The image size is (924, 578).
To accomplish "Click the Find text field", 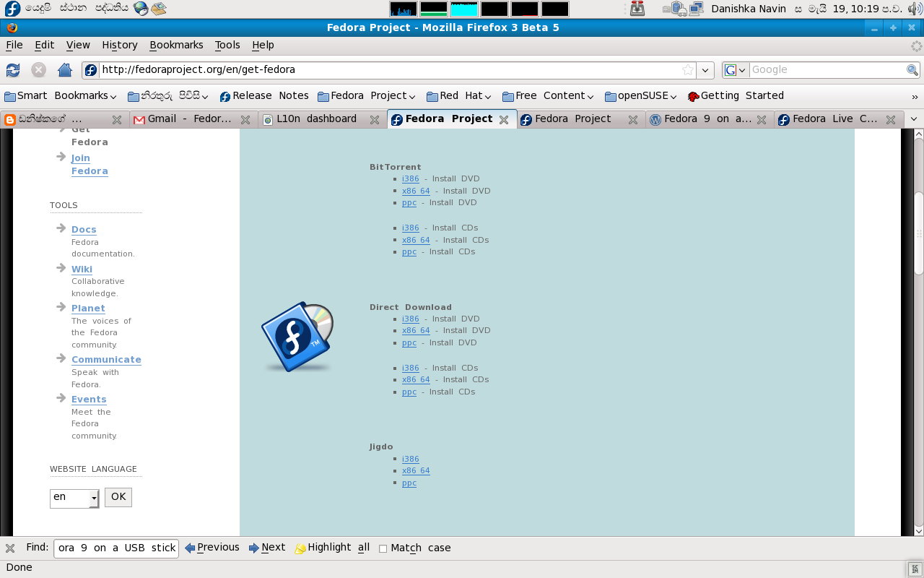I will [x=115, y=548].
